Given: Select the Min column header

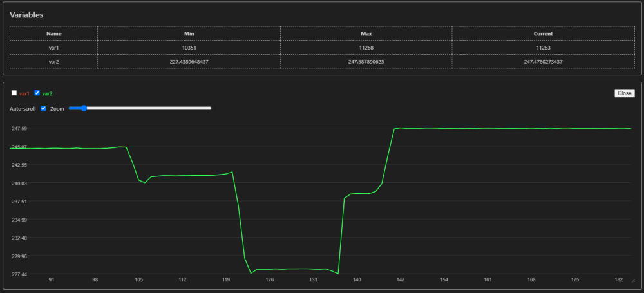Looking at the screenshot, I should 189,33.
